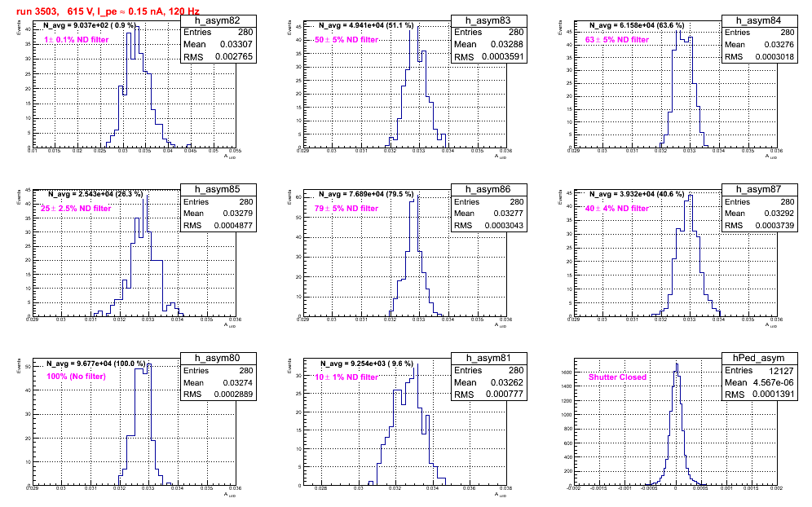The width and height of the screenshot is (812, 507).
Task: Click Mean value 0.03262 in h_asym81
Action: coord(507,383)
